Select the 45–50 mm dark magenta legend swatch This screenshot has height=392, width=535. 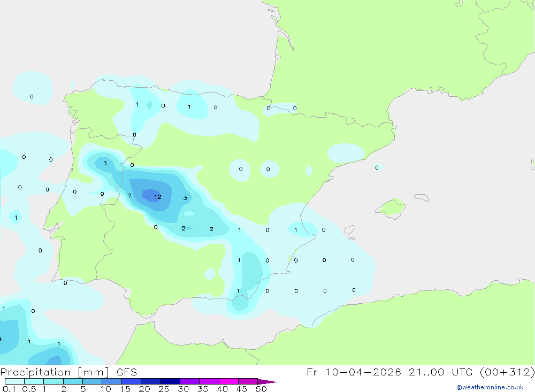pos(248,381)
